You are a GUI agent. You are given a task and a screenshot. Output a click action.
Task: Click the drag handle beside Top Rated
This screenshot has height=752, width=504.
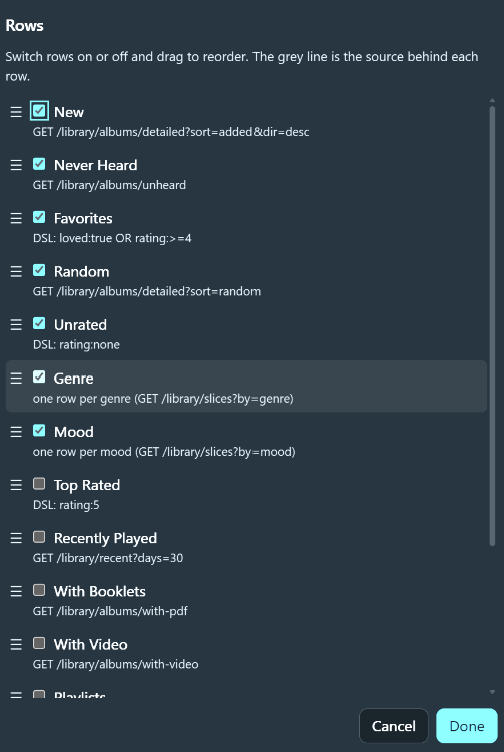(x=16, y=485)
